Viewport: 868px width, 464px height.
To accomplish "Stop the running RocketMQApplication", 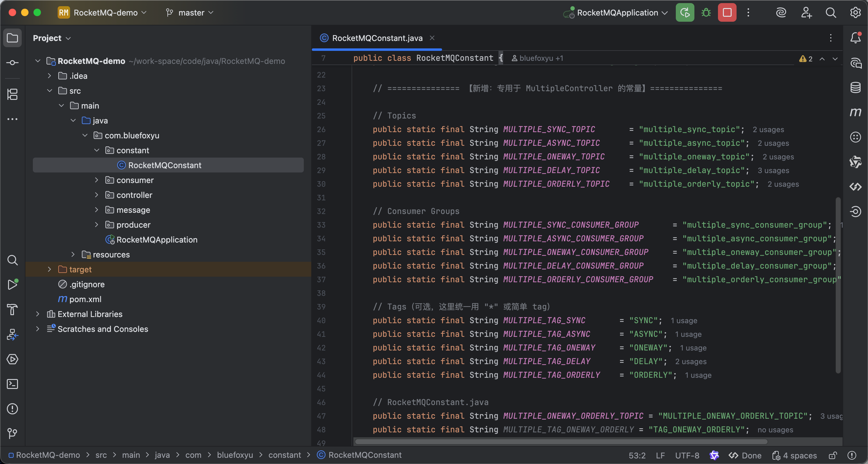I will coord(727,13).
